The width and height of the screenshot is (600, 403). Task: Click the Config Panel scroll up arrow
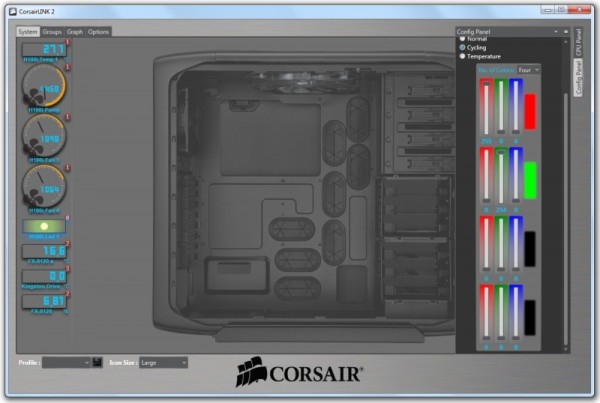click(566, 41)
